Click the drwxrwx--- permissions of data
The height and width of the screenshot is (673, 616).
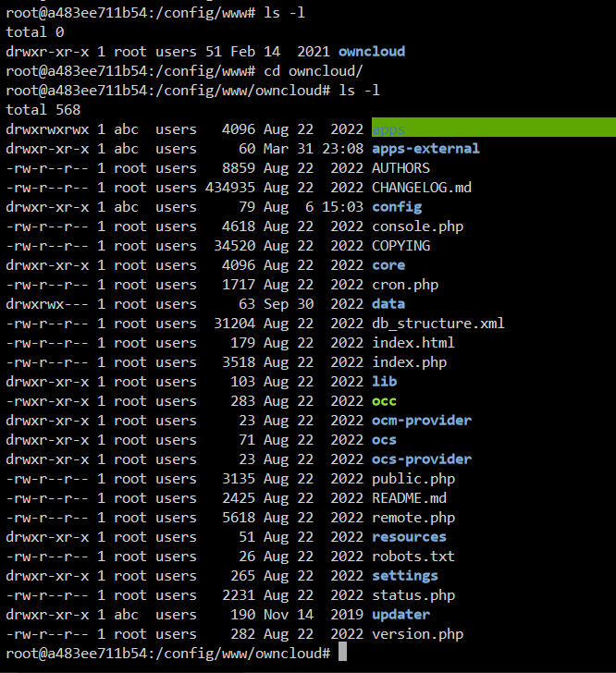coord(48,304)
